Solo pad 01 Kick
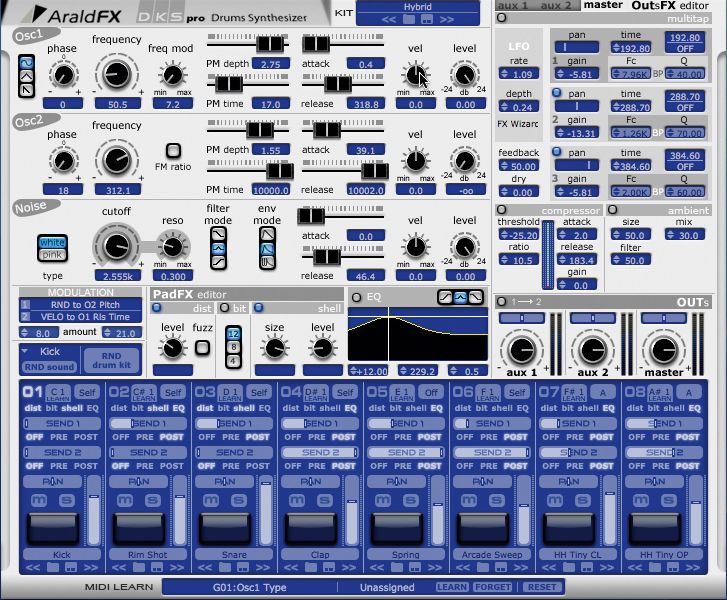This screenshot has width=727, height=600. pyautogui.click(x=67, y=500)
